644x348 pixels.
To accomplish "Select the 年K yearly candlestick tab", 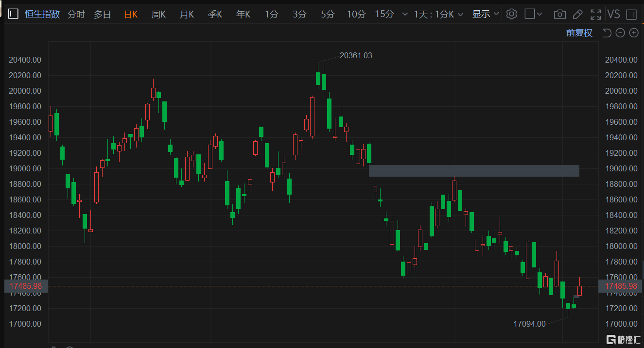I will coord(243,15).
